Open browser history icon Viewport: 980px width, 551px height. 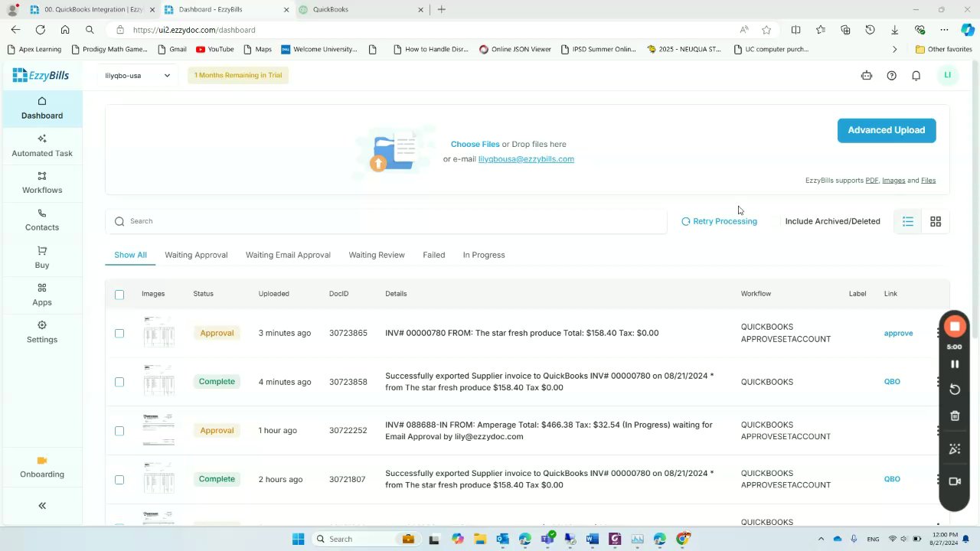[870, 30]
